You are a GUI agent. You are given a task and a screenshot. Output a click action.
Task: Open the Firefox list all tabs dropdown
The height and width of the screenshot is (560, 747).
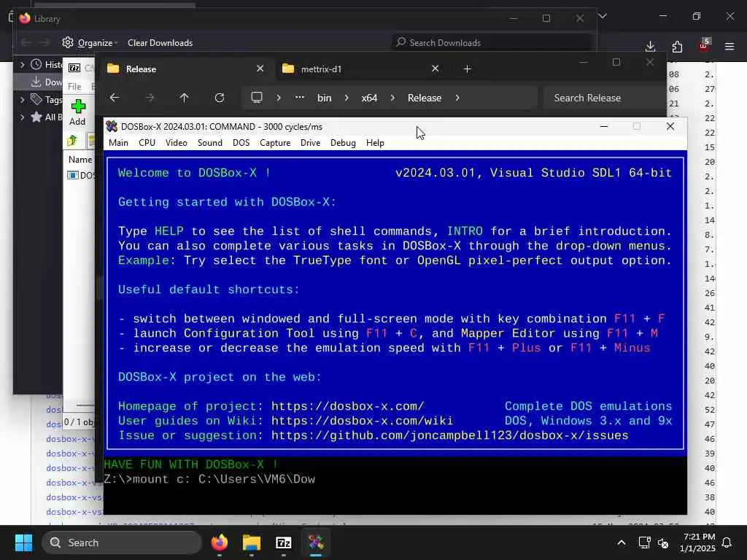(x=603, y=16)
